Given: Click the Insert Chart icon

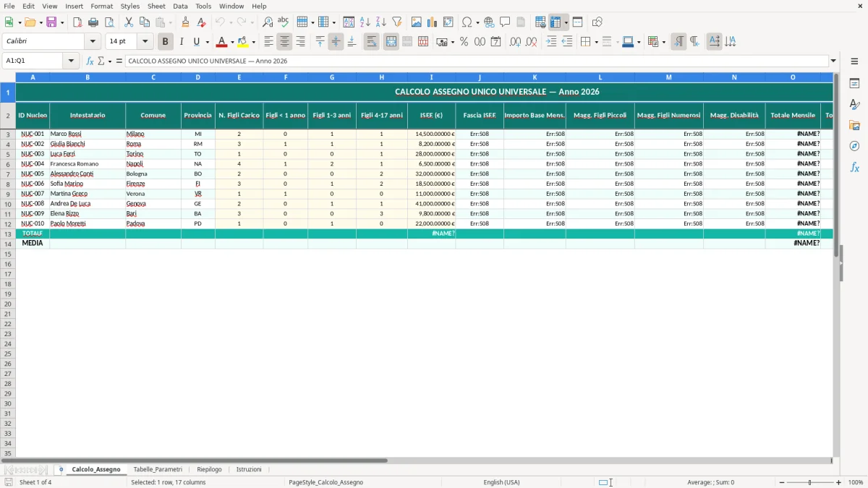Looking at the screenshot, I should [x=433, y=22].
